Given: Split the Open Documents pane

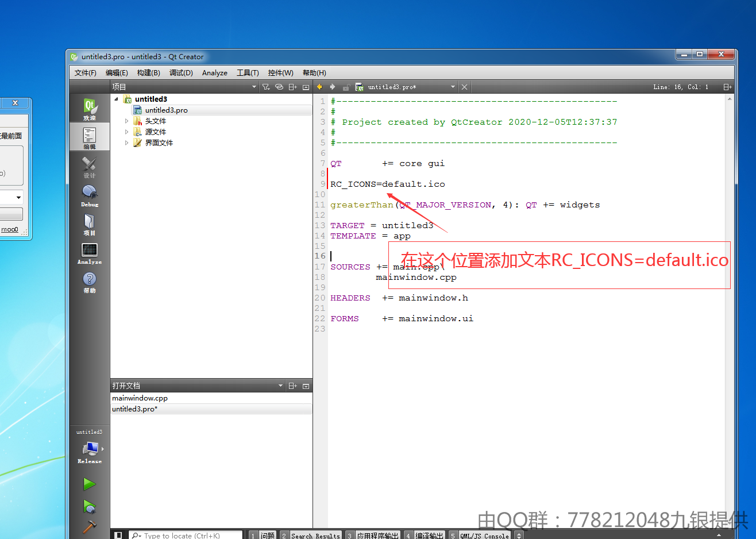Looking at the screenshot, I should pyautogui.click(x=292, y=386).
